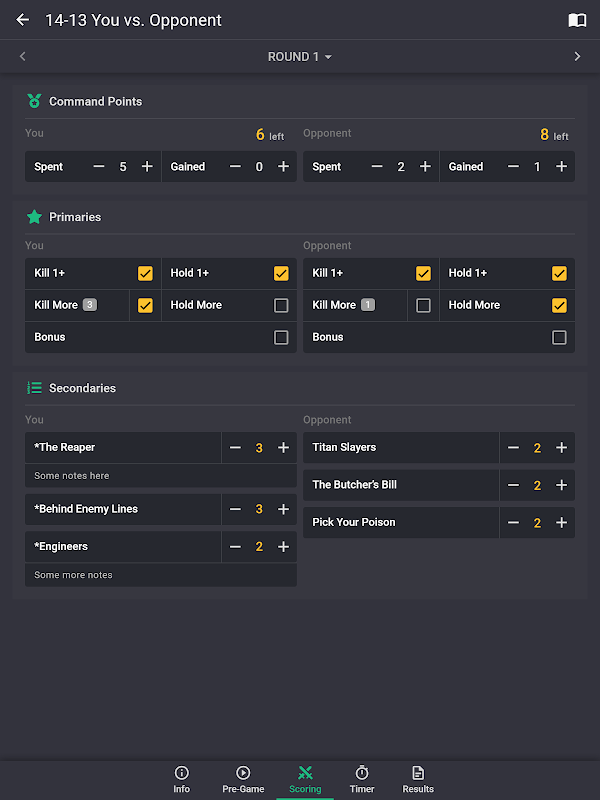The width and height of the screenshot is (600, 800).
Task: Subtract a point from Titan Slayers
Action: [514, 448]
